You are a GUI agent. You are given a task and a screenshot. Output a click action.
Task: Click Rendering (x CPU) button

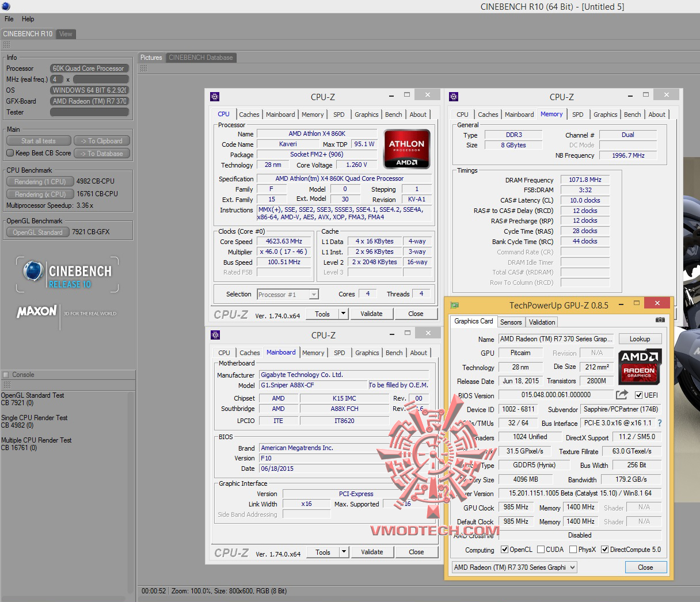[40, 194]
